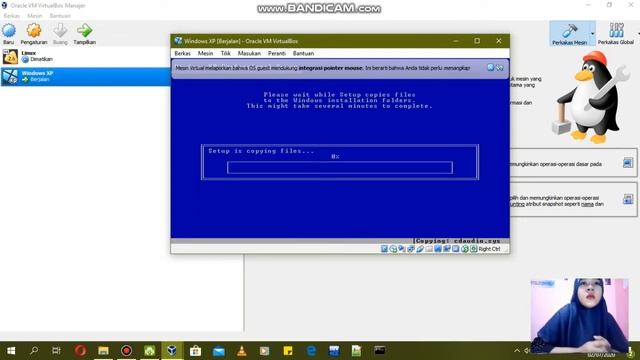Viewport: 640px width, 360px height.
Task: Click the optical drive status icon
Action: [393, 249]
